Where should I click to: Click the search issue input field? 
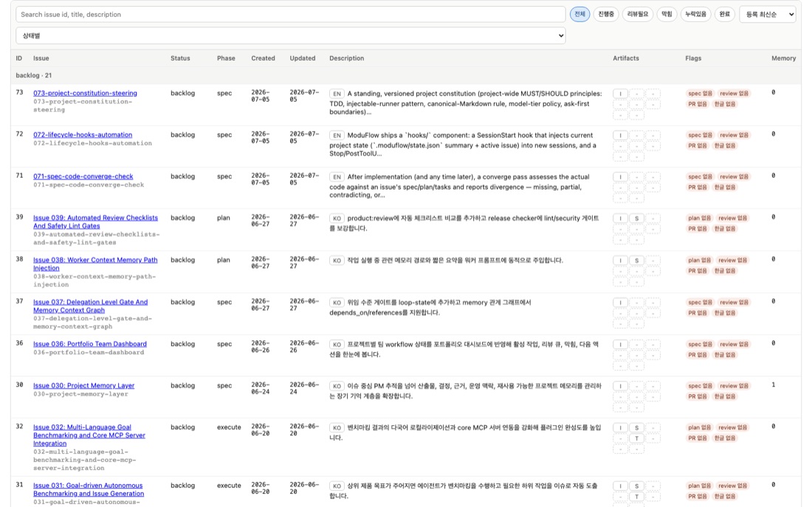tap(291, 15)
